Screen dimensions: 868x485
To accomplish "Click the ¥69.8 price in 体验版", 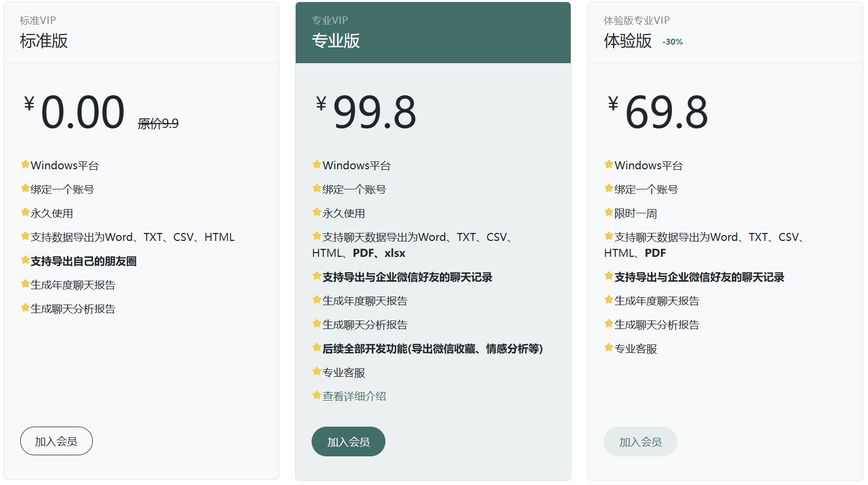I will [x=666, y=112].
